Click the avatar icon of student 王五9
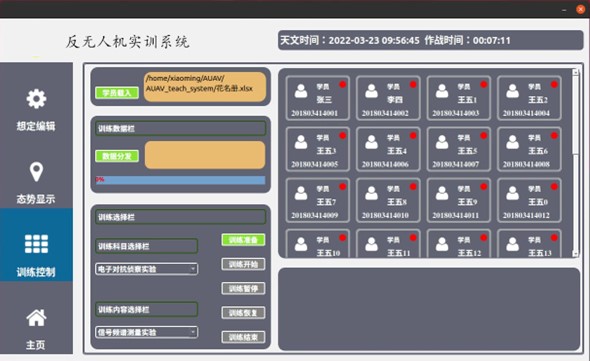This screenshot has height=361, width=590. point(442,193)
